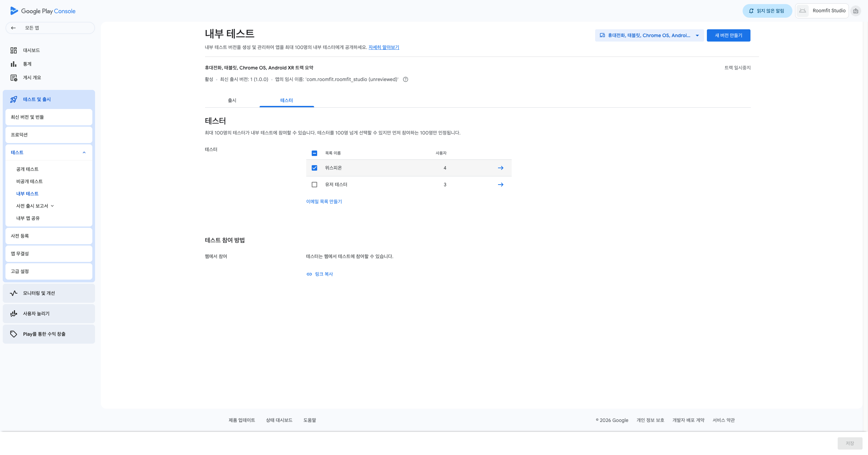The image size is (868, 455).
Task: Click 이메일 목록 만들기 link
Action: [324, 202]
